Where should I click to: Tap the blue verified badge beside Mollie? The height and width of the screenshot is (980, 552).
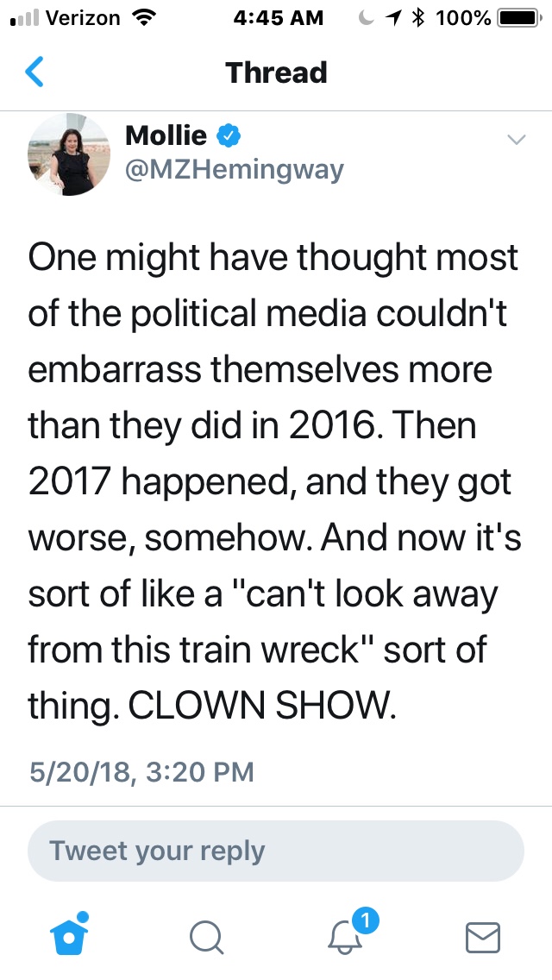click(228, 135)
